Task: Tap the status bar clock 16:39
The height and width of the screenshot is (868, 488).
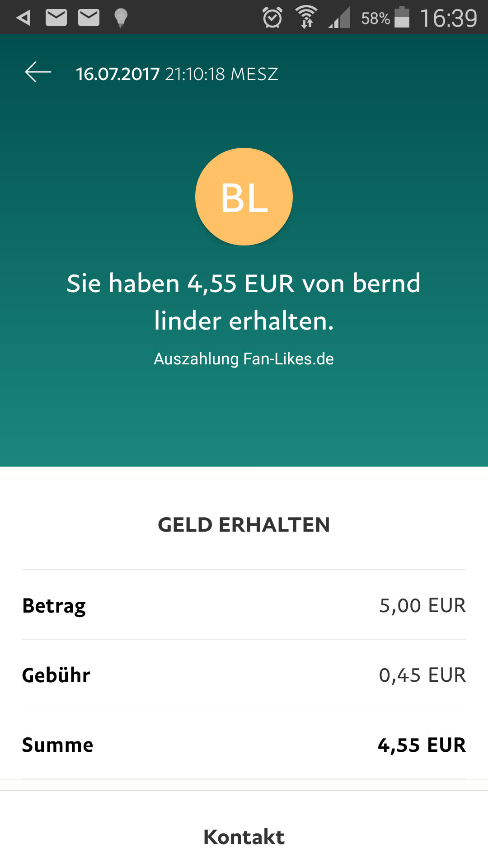Action: [449, 18]
